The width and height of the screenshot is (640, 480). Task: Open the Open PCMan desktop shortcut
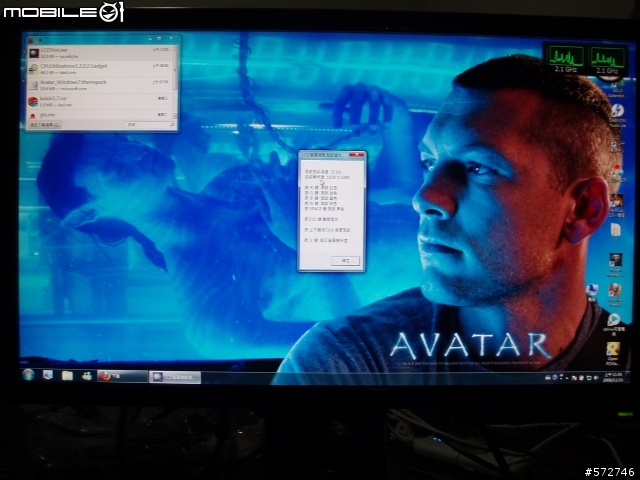(613, 353)
